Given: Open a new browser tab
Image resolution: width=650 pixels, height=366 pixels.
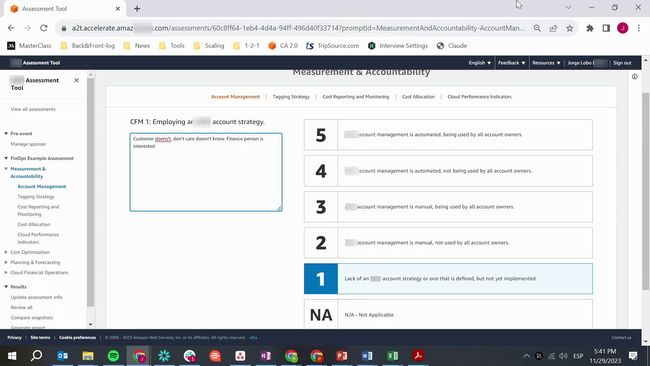Looking at the screenshot, I should tap(137, 8).
